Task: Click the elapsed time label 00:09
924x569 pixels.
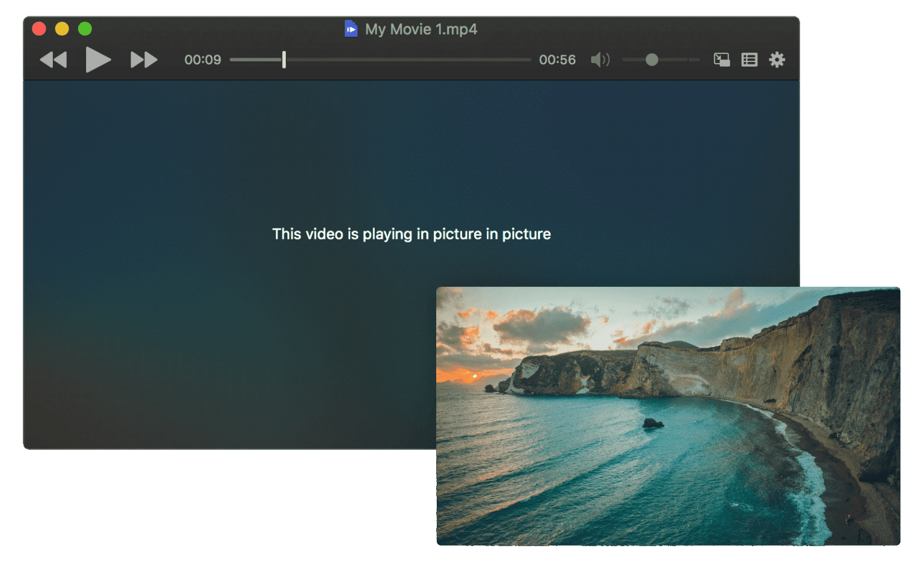Action: tap(203, 60)
